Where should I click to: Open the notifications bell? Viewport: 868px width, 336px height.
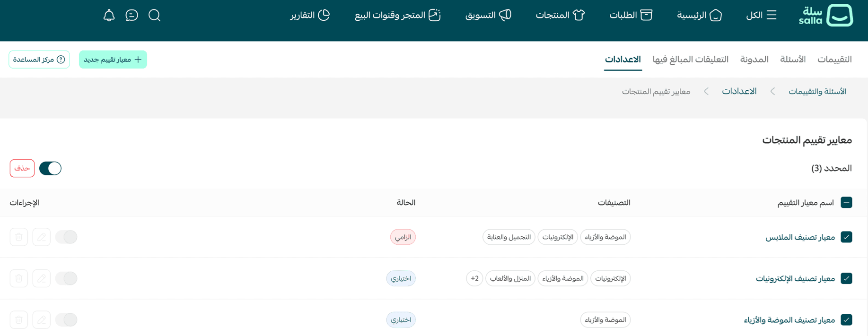pyautogui.click(x=109, y=15)
